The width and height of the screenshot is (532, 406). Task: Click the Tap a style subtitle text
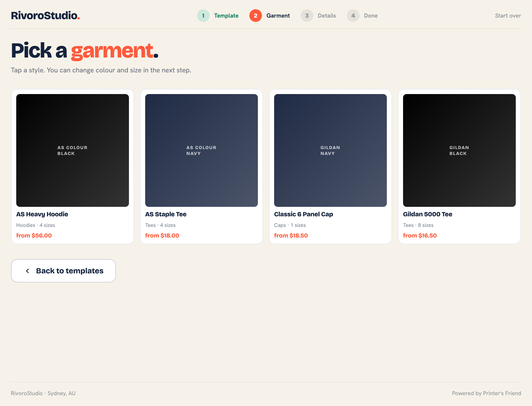[101, 70]
